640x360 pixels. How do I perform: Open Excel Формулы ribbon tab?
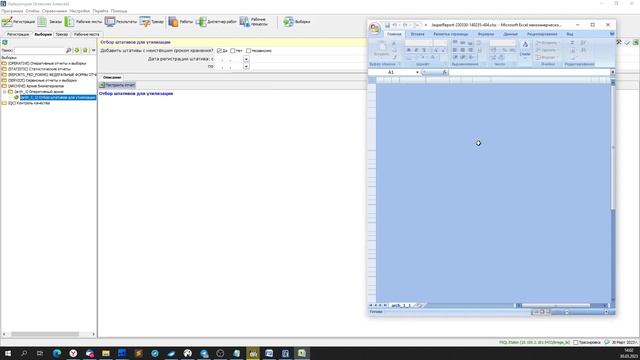[486, 34]
